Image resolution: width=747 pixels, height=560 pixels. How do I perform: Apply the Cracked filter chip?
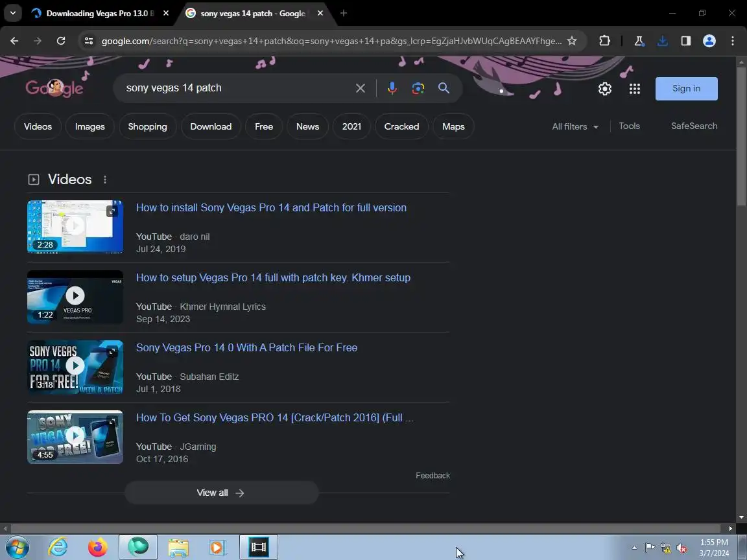point(401,126)
